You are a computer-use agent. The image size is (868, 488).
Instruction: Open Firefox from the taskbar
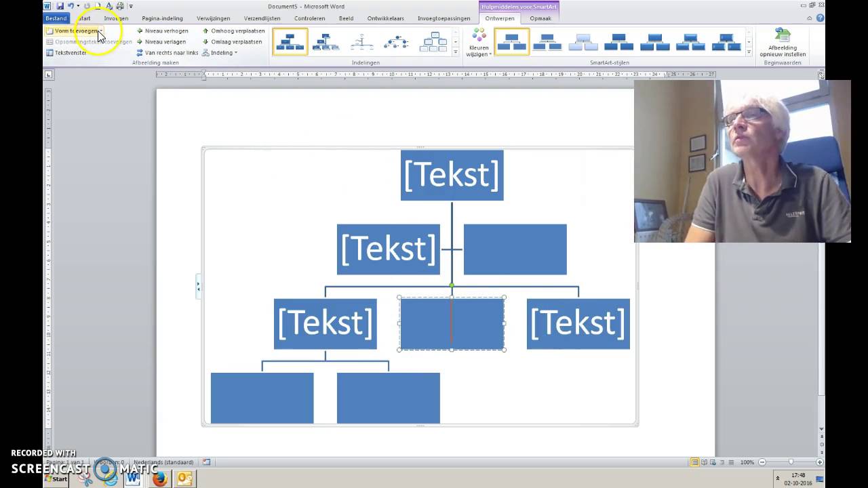159,479
